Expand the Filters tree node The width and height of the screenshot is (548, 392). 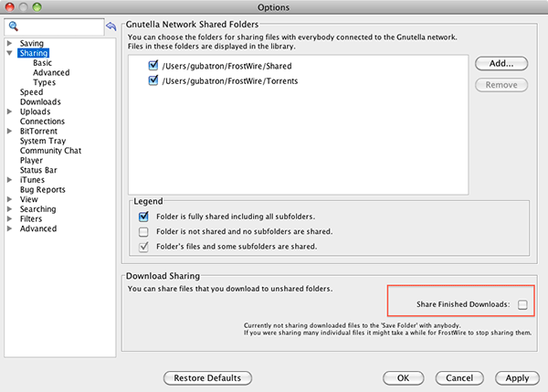10,219
